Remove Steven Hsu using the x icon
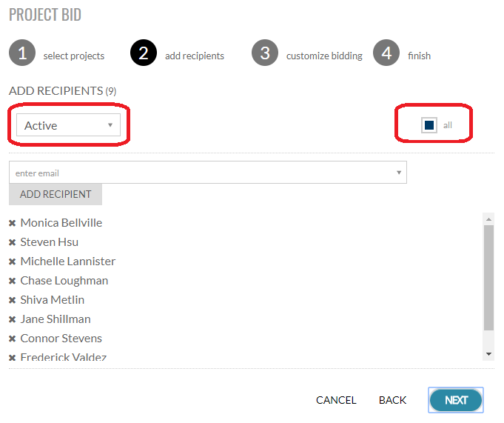504x423 pixels. [x=13, y=242]
